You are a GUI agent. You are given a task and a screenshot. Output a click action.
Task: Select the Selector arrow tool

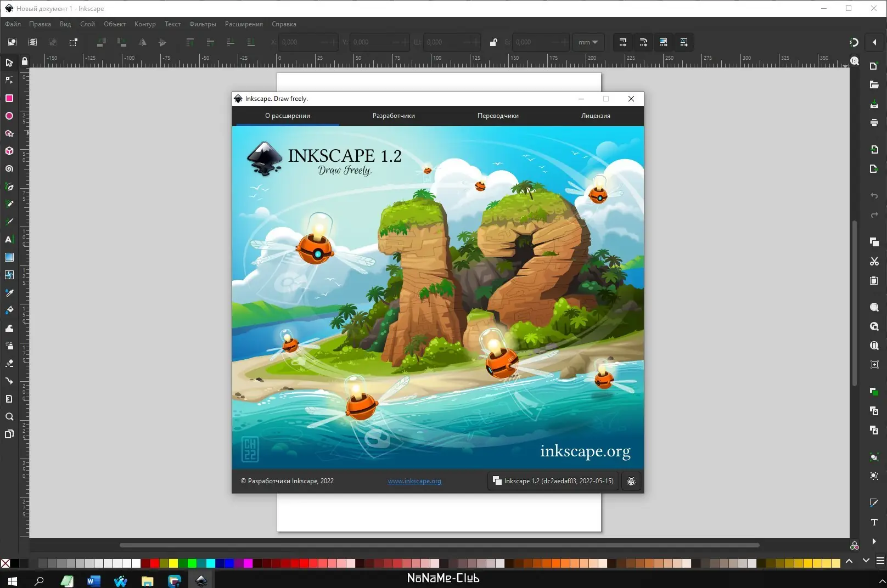click(x=9, y=63)
